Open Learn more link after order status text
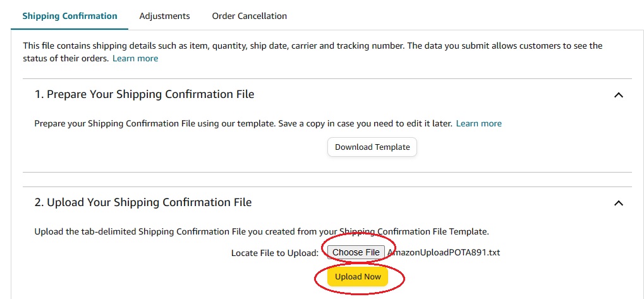Viewport: 644px width, 299px height. [135, 58]
